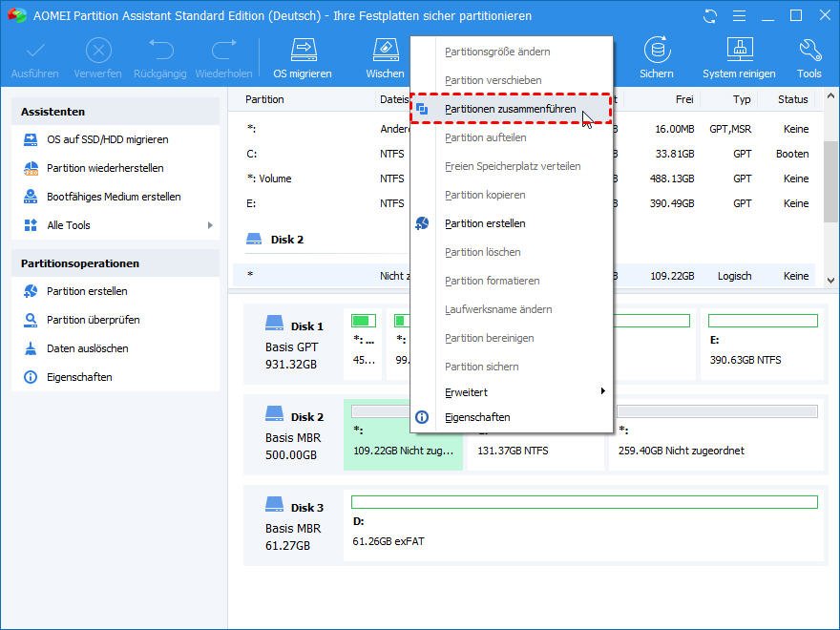The image size is (840, 630).
Task: Select Partition erstellen in sidebar operations
Action: click(x=87, y=291)
